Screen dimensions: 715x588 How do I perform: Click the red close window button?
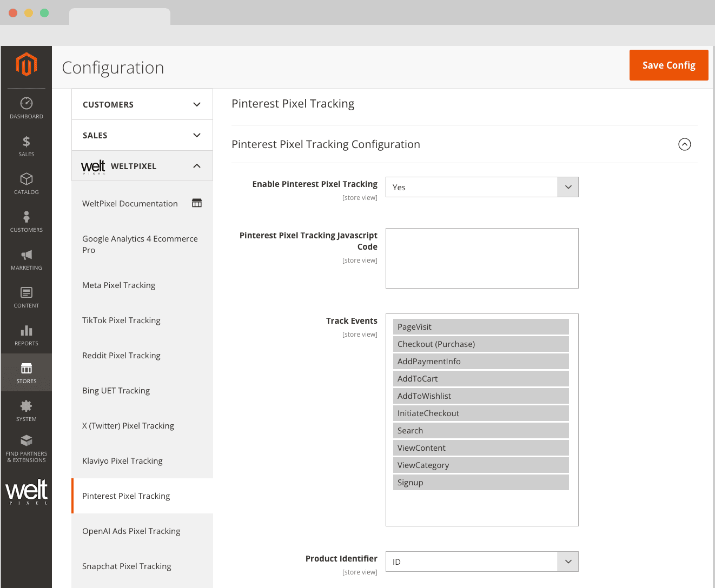(13, 13)
